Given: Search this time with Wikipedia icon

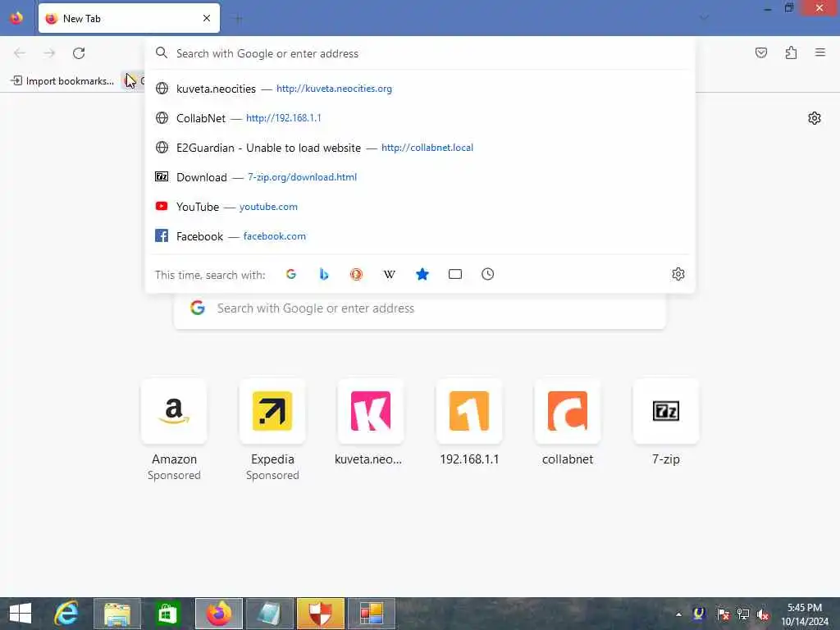Looking at the screenshot, I should click(390, 274).
